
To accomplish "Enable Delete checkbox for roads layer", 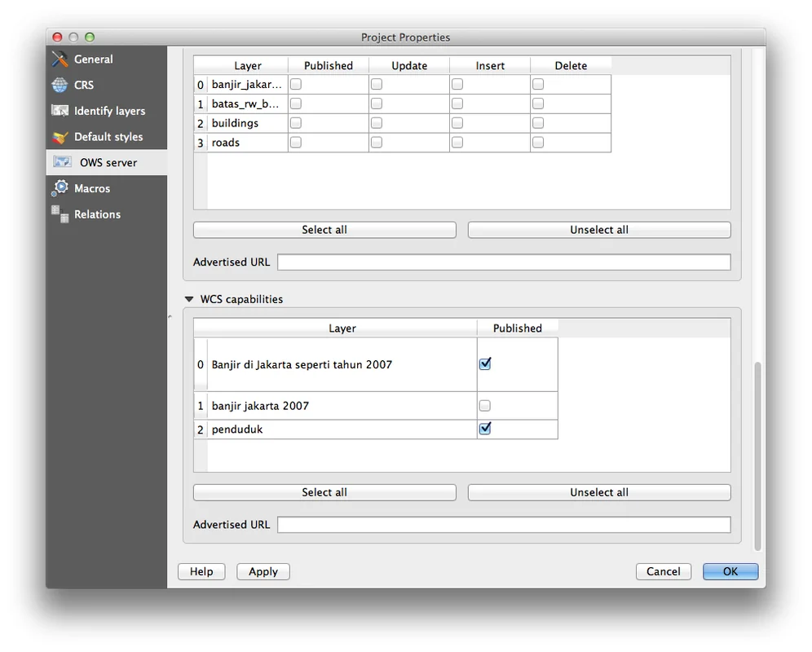I will pyautogui.click(x=538, y=143).
